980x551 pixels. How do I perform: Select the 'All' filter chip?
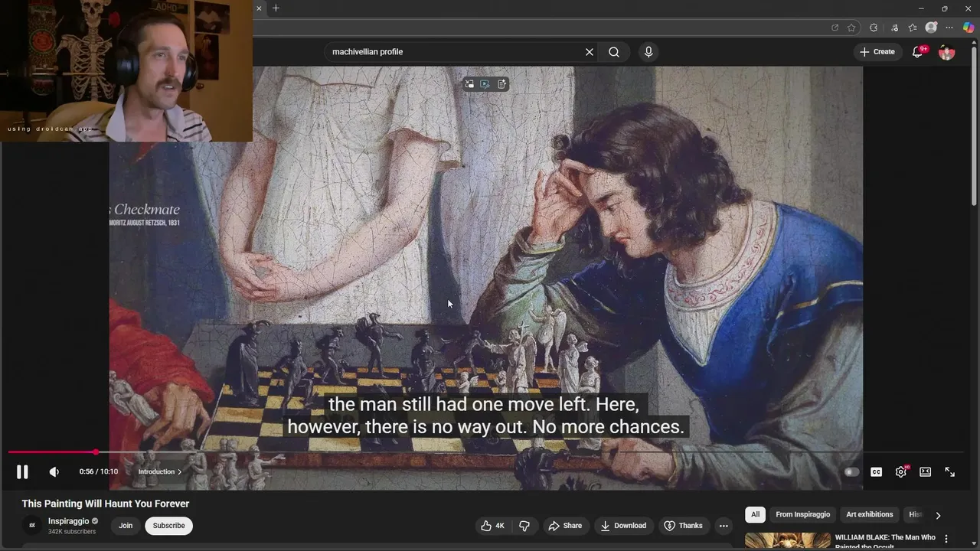pos(755,515)
